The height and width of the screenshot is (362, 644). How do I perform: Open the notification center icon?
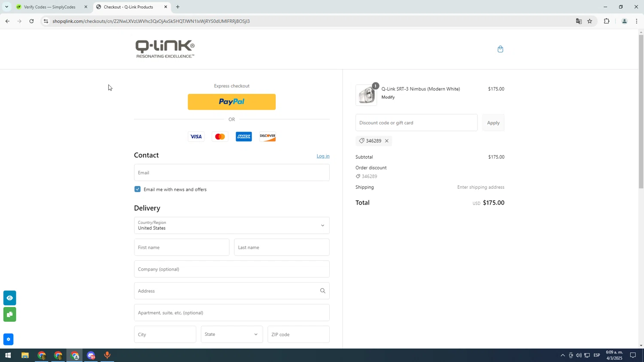pyautogui.click(x=633, y=356)
